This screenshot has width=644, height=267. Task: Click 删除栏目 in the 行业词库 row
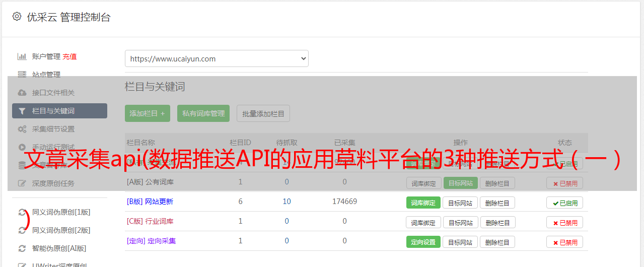[497, 223]
